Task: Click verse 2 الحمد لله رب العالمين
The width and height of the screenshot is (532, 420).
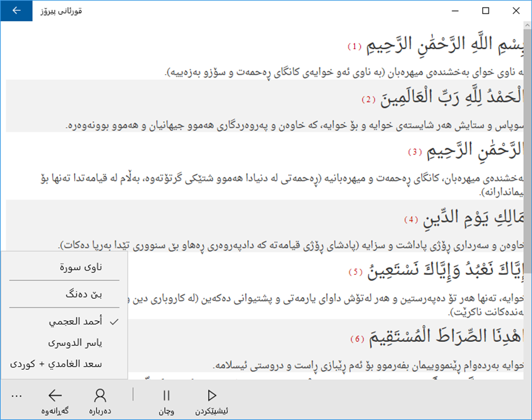Action: click(451, 98)
